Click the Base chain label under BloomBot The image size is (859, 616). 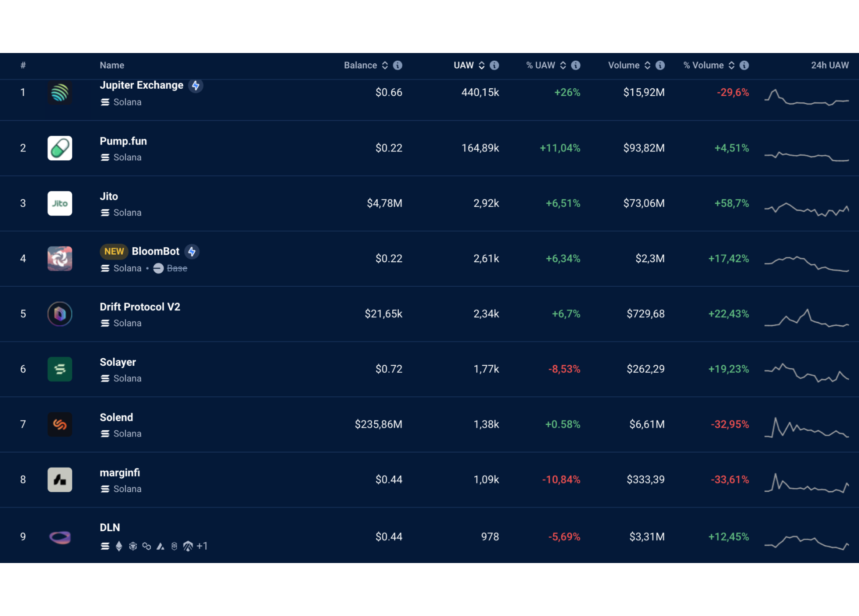177,268
